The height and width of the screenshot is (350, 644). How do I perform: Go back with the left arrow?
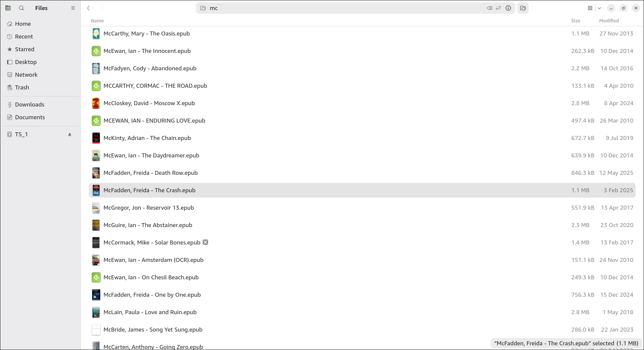88,8
